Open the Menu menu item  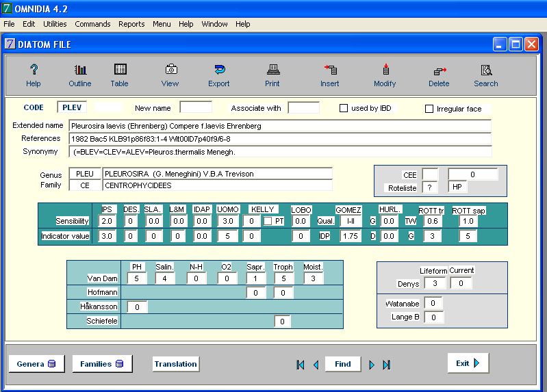pyautogui.click(x=162, y=24)
